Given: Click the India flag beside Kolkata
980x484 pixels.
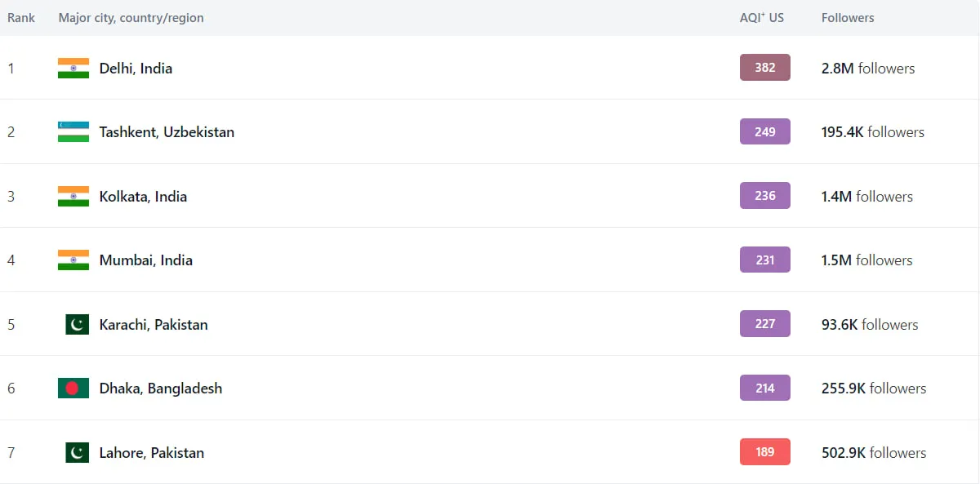Looking at the screenshot, I should tap(73, 197).
